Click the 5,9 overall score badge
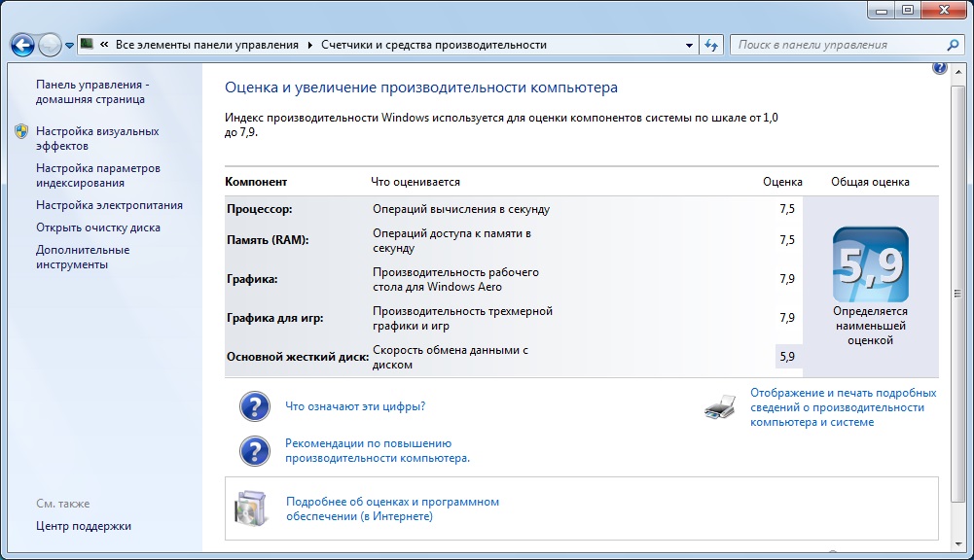The height and width of the screenshot is (560, 974). (x=870, y=263)
